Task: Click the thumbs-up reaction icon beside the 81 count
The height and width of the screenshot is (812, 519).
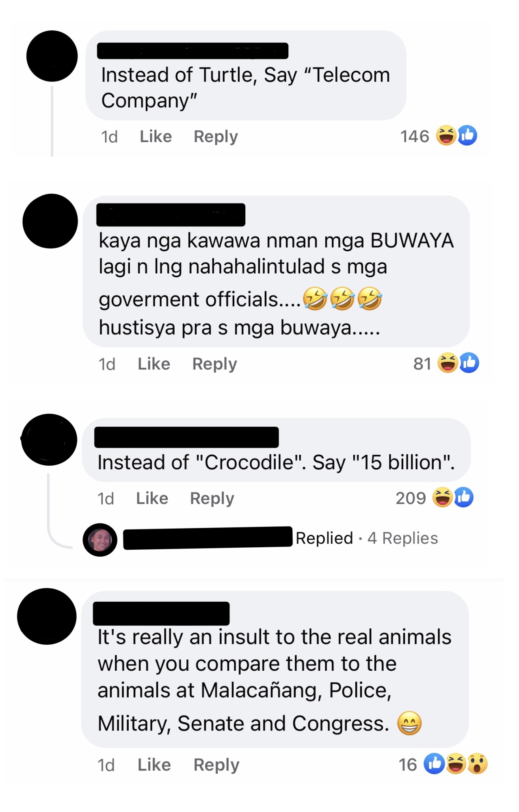Action: tap(469, 363)
